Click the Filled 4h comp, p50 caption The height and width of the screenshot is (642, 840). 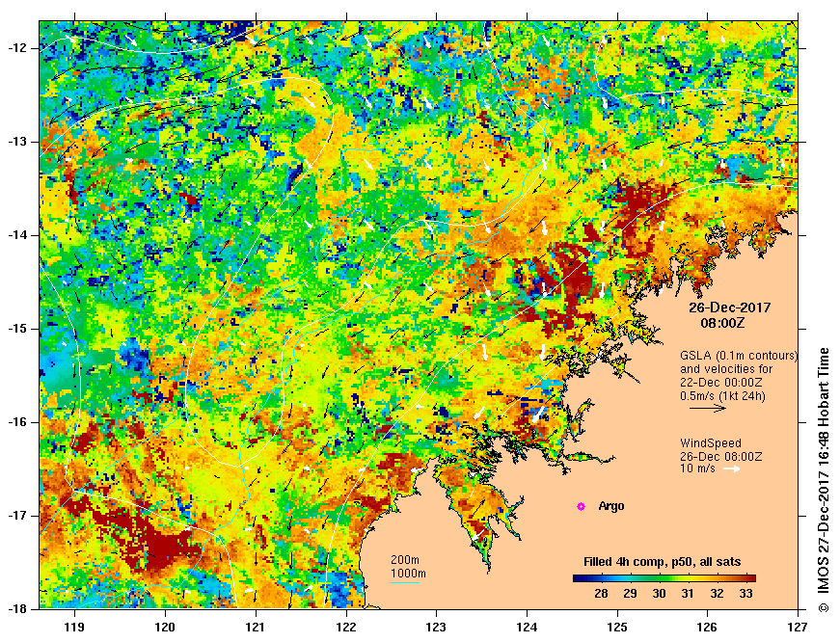coord(663,562)
